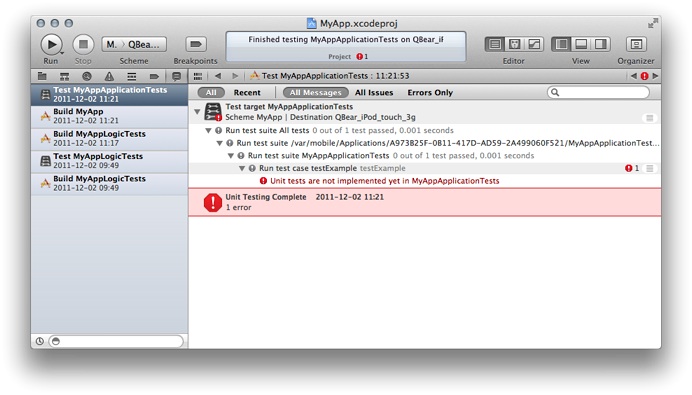692x395 pixels.
Task: Open the destination selector QBea...
Action: [x=143, y=45]
